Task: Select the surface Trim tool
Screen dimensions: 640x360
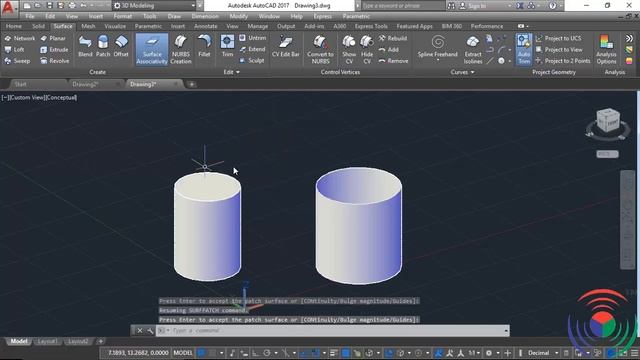Action: (227, 46)
